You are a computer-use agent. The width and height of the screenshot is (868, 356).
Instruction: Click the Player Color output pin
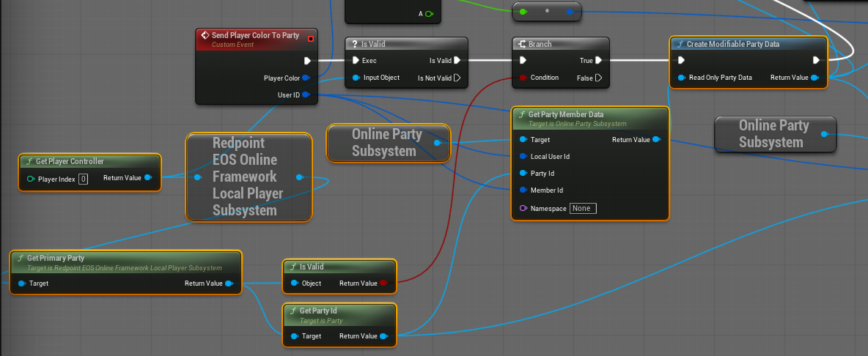[x=306, y=78]
